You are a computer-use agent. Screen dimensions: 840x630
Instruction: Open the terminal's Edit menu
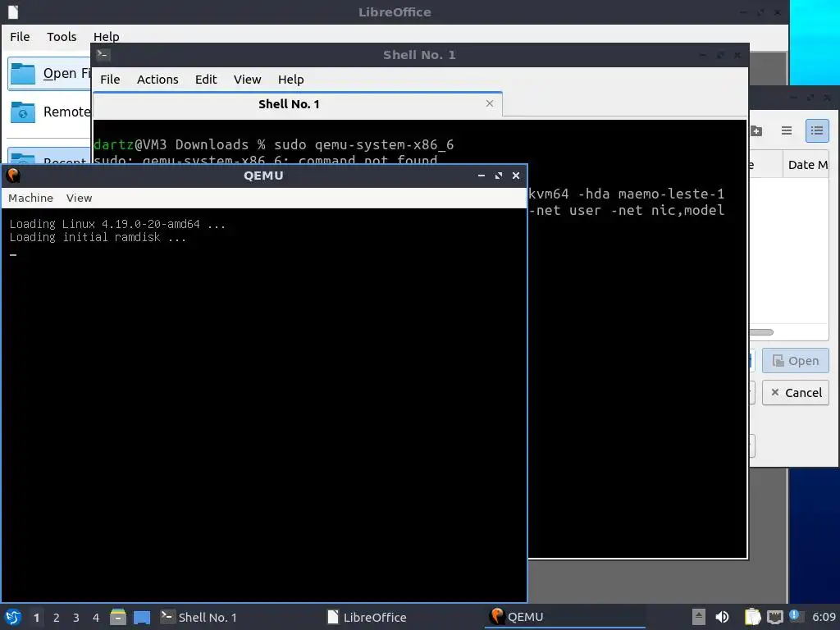[x=206, y=80]
